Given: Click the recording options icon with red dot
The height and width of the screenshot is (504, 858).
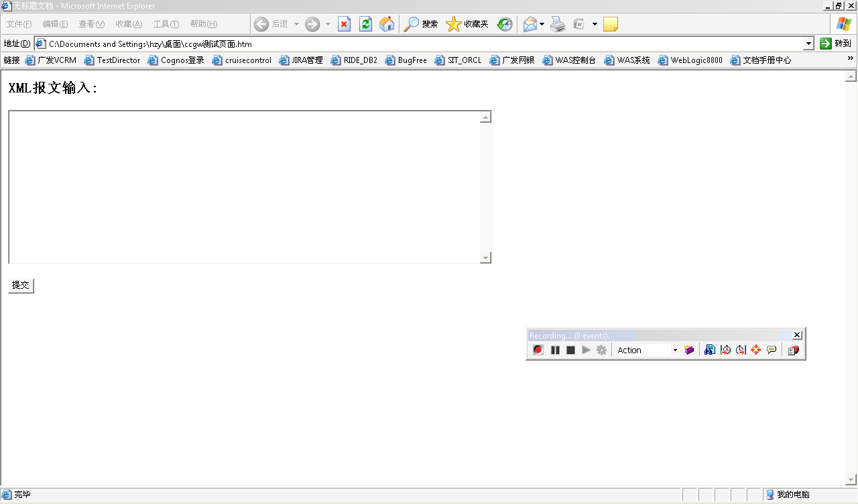Looking at the screenshot, I should [794, 350].
